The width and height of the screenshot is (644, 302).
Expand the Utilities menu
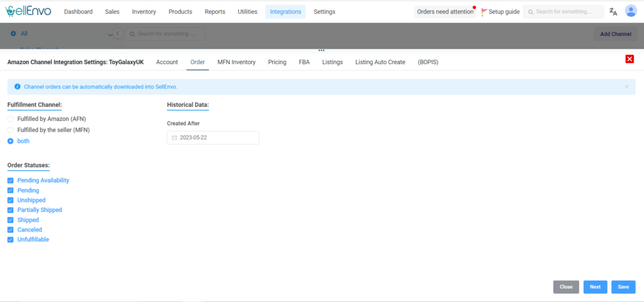click(247, 11)
